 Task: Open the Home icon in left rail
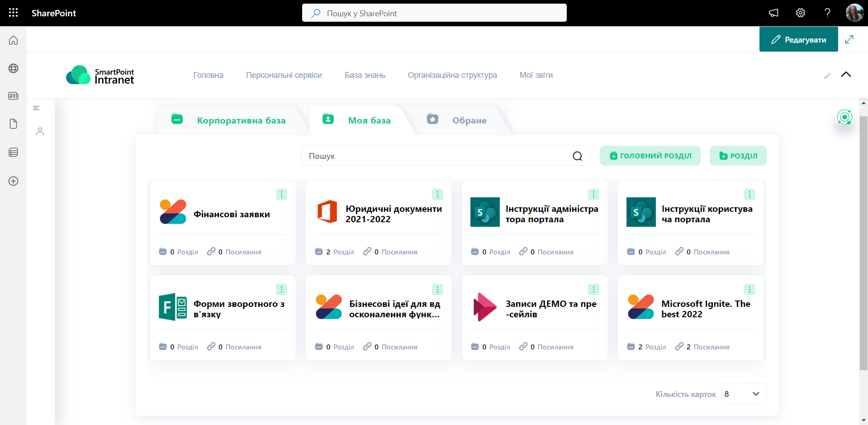click(13, 40)
